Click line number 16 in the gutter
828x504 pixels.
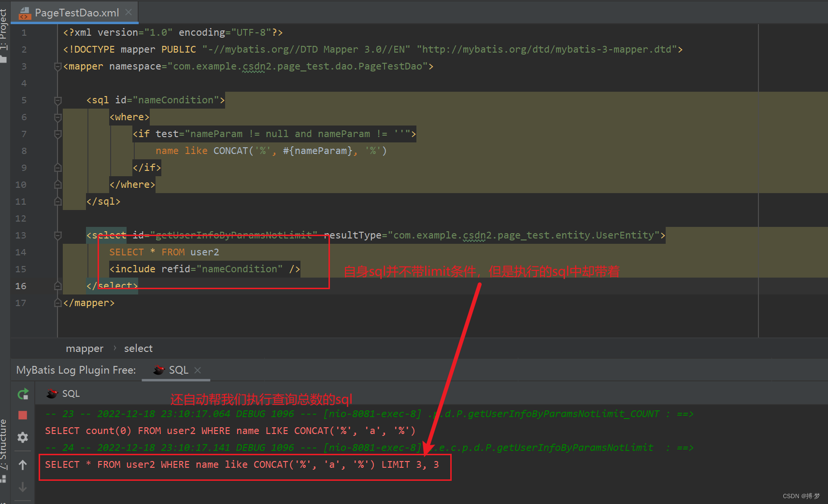point(21,286)
